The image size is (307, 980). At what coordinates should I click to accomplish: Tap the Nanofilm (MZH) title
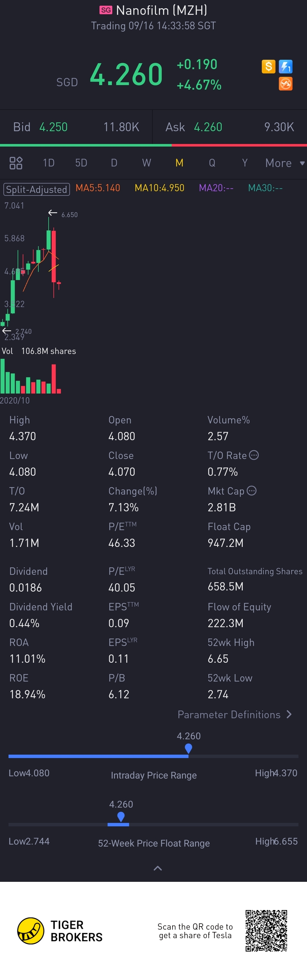click(161, 10)
